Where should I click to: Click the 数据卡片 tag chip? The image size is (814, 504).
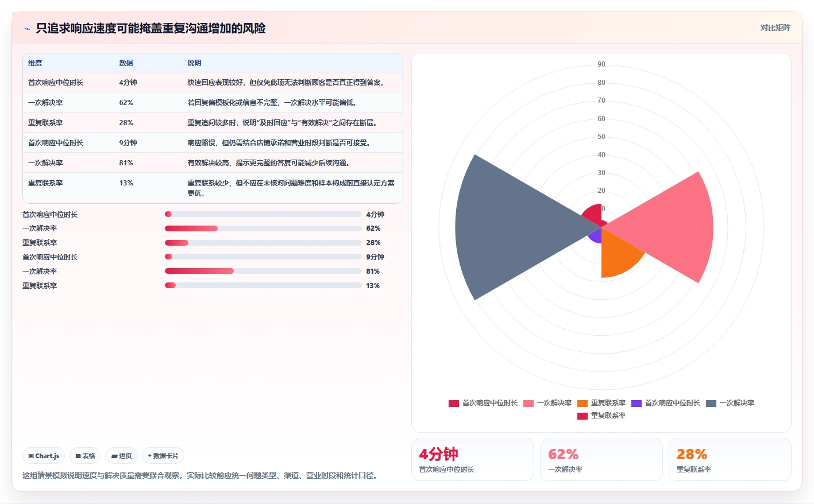(x=163, y=456)
